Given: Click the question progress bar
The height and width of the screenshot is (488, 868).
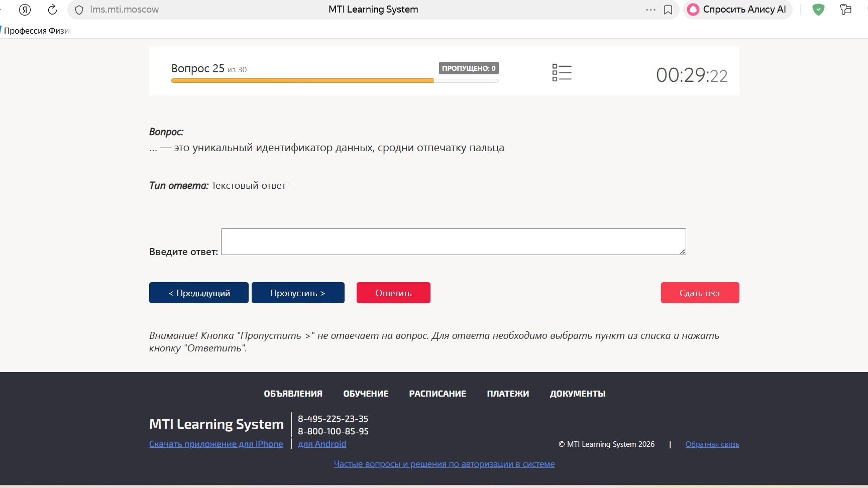Looking at the screenshot, I should coord(335,80).
